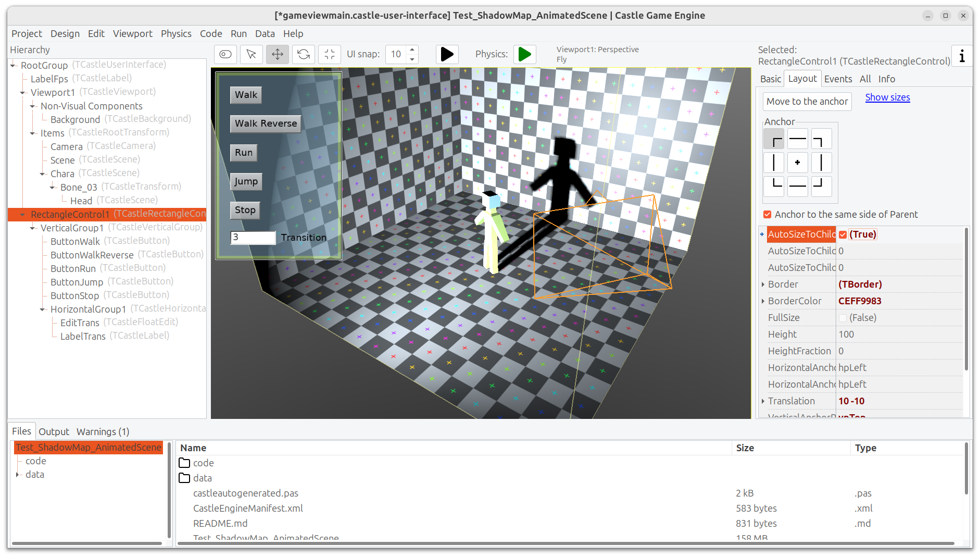Open the Show sizes link
This screenshot has width=980, height=557.
[887, 97]
